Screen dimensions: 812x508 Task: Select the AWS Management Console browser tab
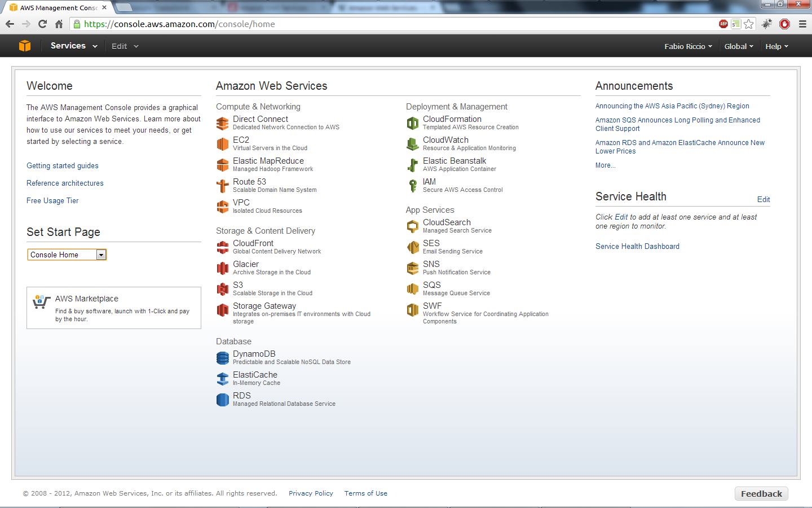click(x=58, y=7)
